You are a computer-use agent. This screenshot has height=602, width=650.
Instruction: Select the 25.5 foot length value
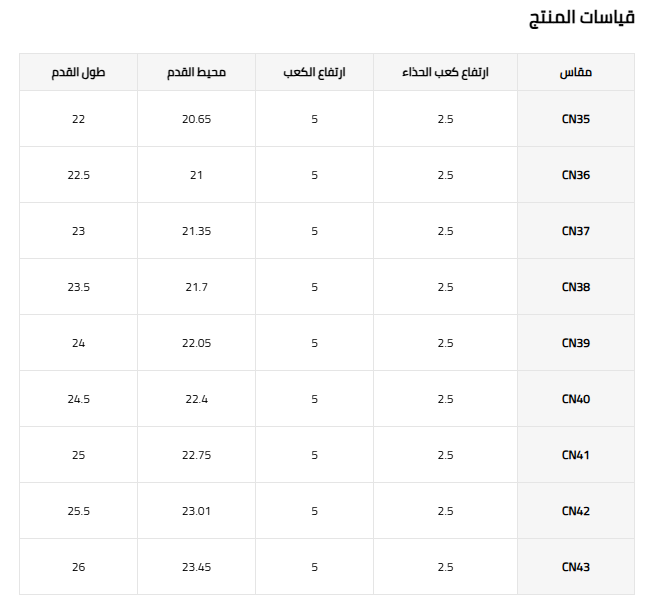coord(78,511)
